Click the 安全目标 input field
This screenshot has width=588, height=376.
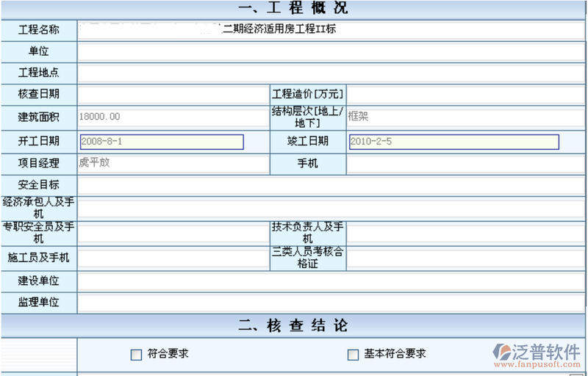[x=331, y=185]
